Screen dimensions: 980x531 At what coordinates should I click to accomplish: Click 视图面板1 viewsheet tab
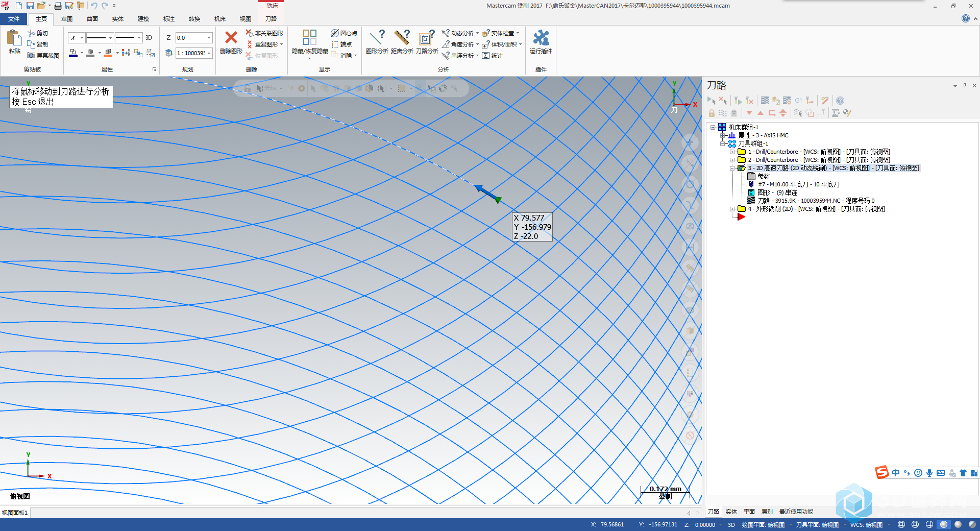(x=15, y=513)
